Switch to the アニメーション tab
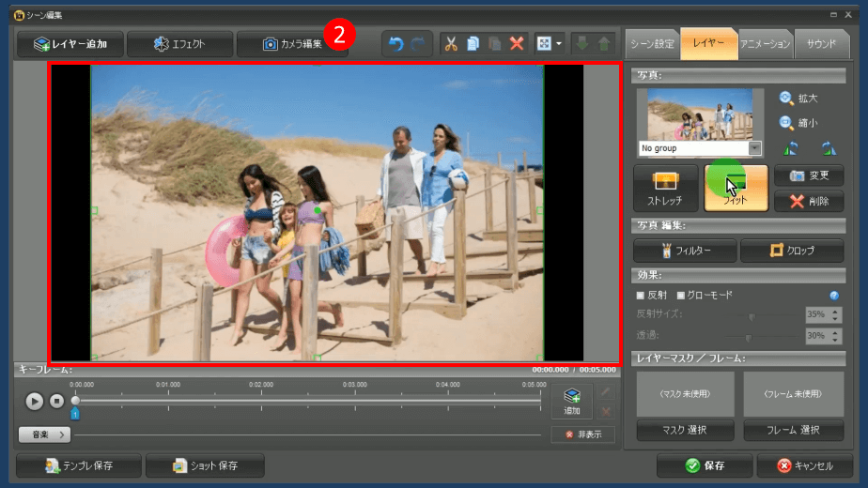The height and width of the screenshot is (488, 868). (x=765, y=43)
